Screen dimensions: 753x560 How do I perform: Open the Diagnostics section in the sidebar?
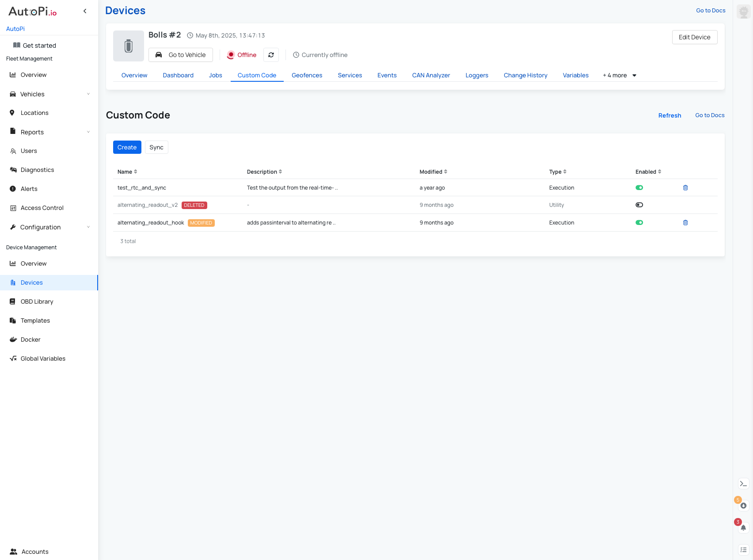point(37,170)
